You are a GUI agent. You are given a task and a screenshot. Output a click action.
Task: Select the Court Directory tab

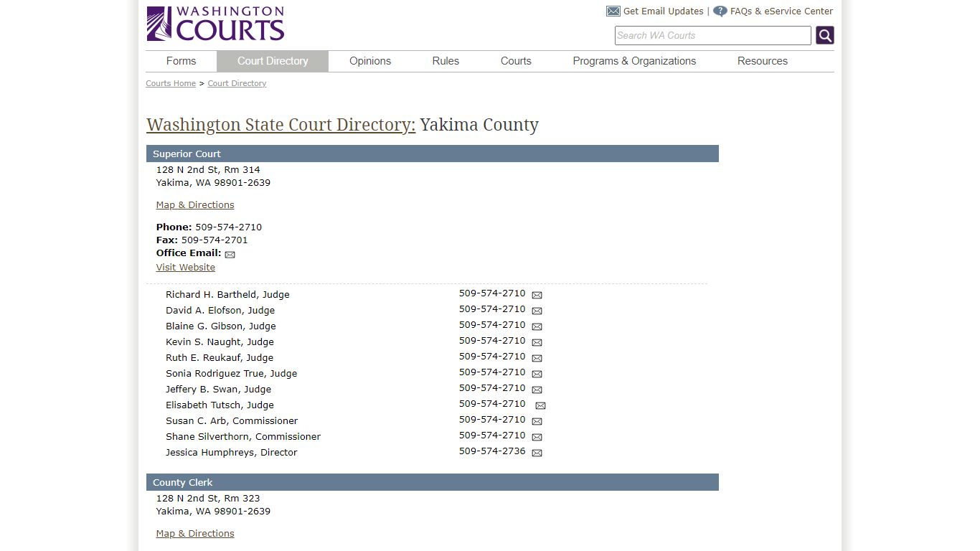pyautogui.click(x=273, y=61)
